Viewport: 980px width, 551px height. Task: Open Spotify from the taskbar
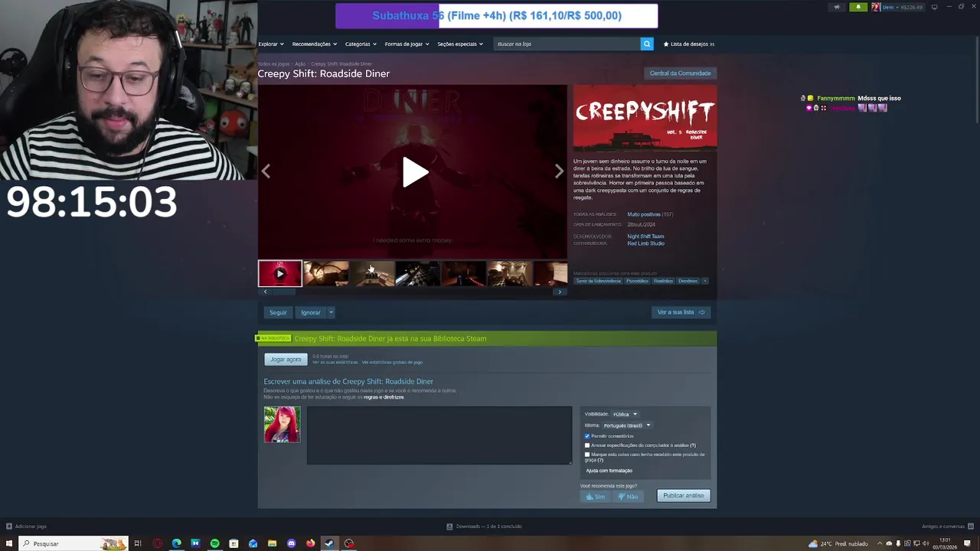(x=214, y=543)
